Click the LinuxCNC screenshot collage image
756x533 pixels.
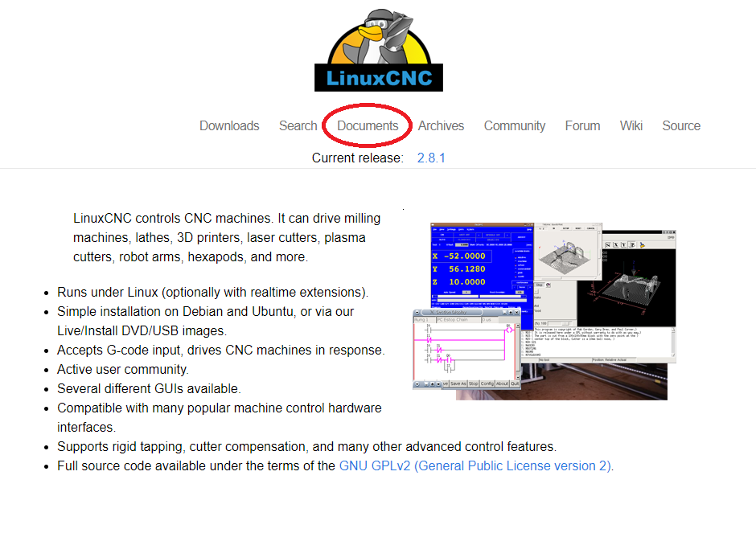(544, 311)
